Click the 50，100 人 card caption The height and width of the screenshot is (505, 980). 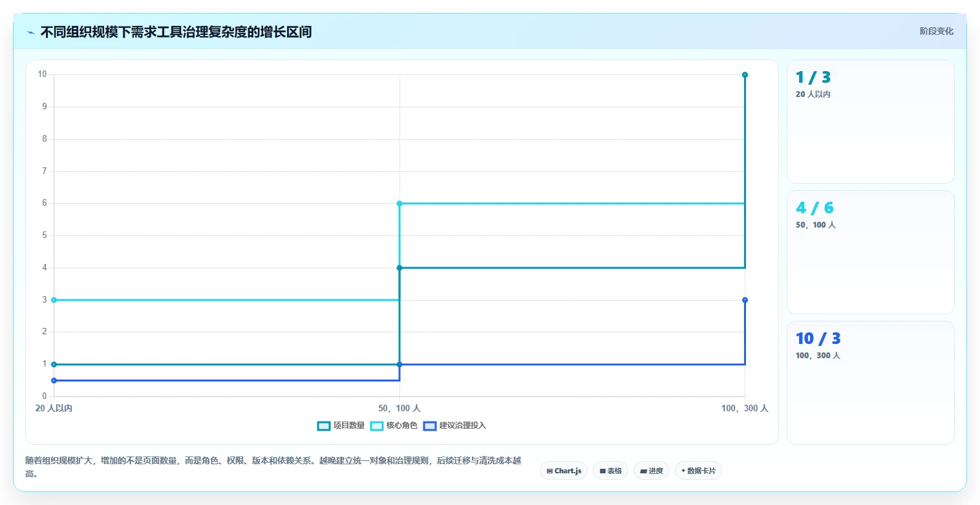tap(816, 225)
